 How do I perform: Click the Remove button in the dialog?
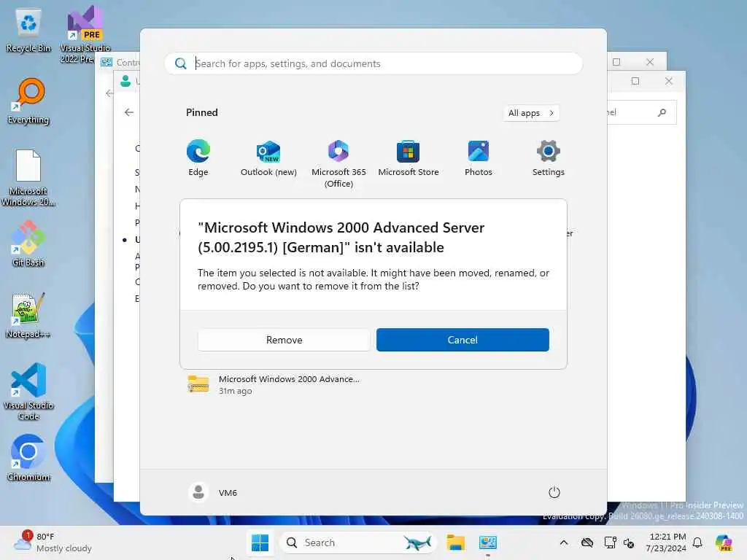coord(284,340)
